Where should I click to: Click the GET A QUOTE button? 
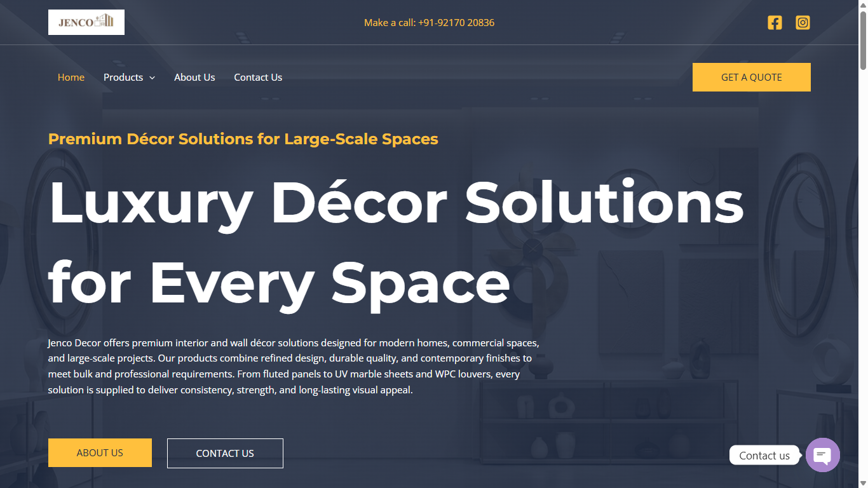[x=752, y=77]
